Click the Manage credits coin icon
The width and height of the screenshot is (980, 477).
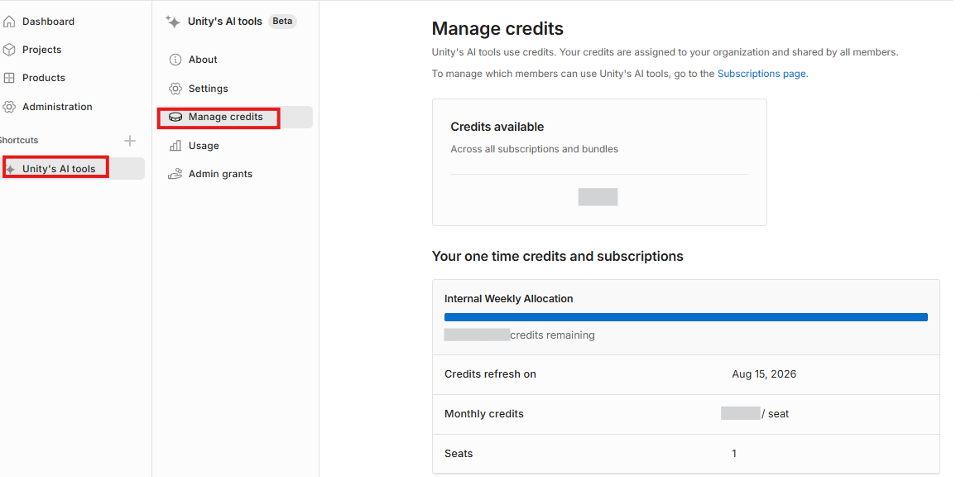point(175,117)
